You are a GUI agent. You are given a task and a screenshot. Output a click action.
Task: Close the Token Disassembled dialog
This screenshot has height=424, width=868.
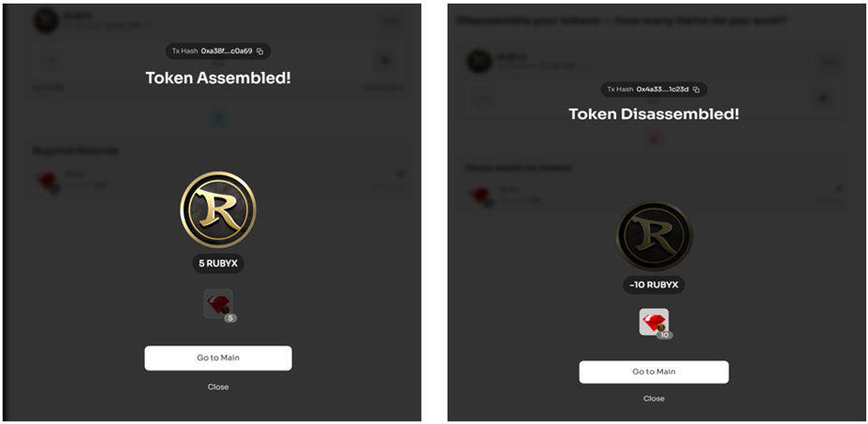point(654,399)
